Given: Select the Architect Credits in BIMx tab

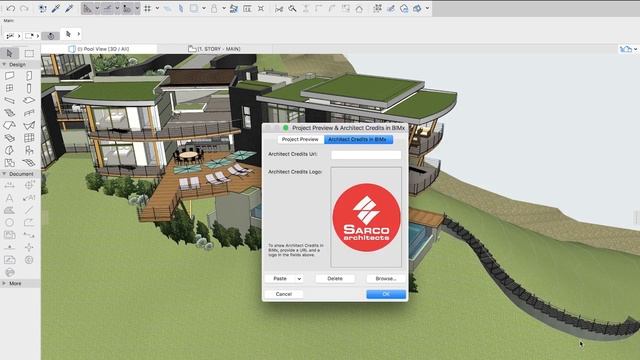Looking at the screenshot, I should tap(358, 140).
